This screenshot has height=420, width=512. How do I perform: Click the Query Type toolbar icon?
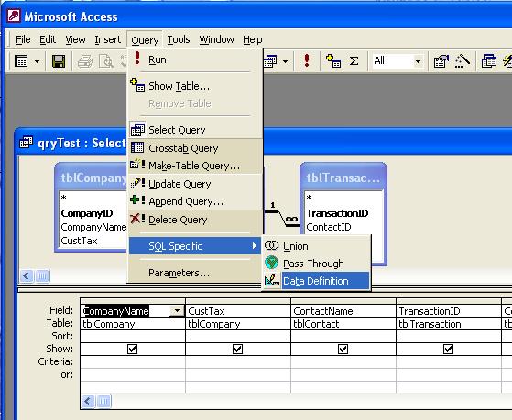tap(271, 60)
